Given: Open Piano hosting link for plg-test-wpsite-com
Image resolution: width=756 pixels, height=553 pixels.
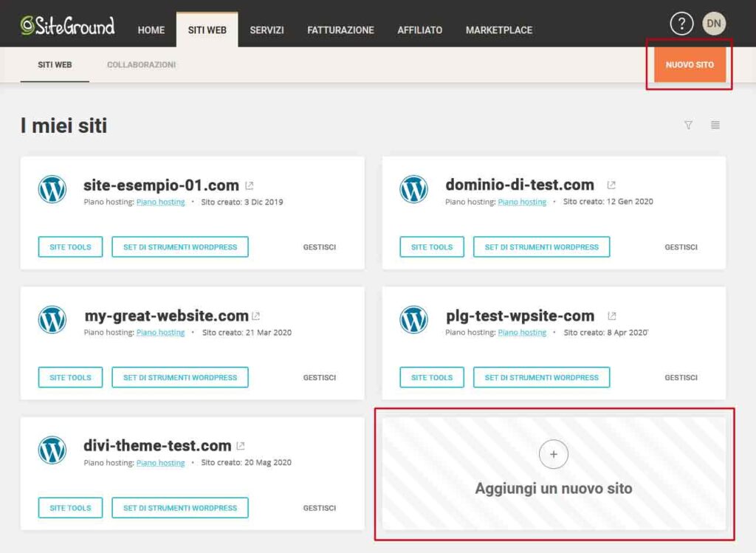Looking at the screenshot, I should point(522,333).
